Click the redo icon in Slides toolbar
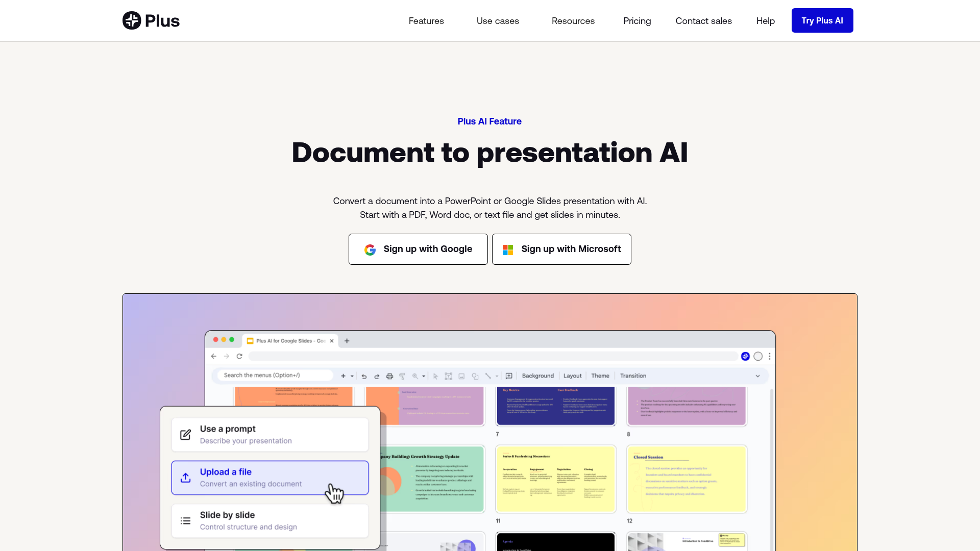The image size is (980, 551). tap(377, 376)
